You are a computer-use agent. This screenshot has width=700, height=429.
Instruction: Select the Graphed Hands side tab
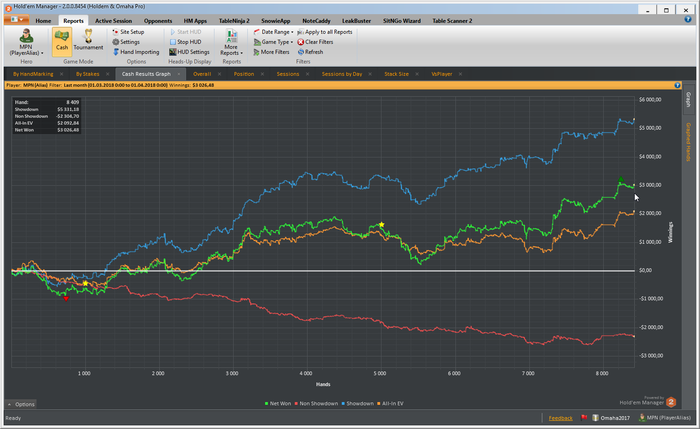coord(688,142)
